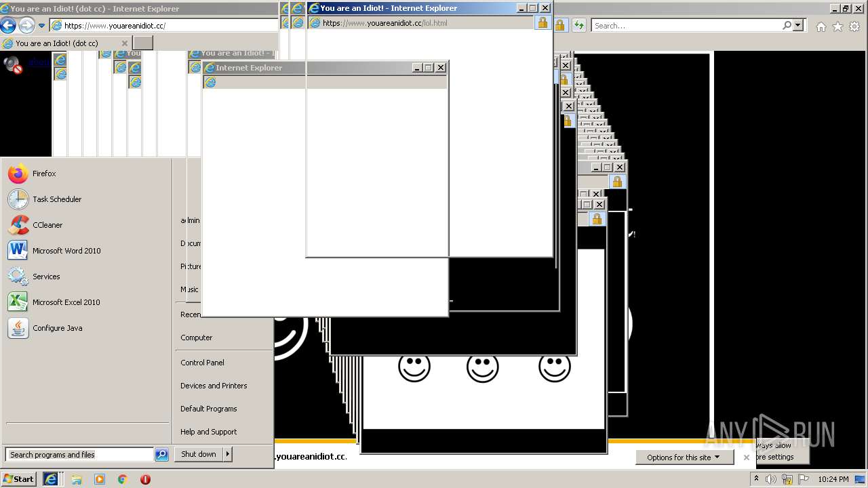Go back with the IE Back button
This screenshot has width=868, height=488.
(x=7, y=26)
